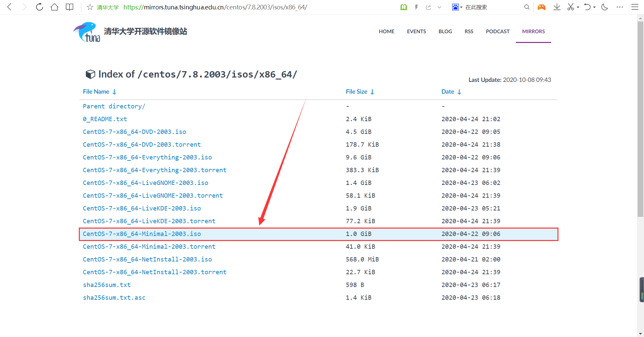Click the address bar URL field

[215, 7]
